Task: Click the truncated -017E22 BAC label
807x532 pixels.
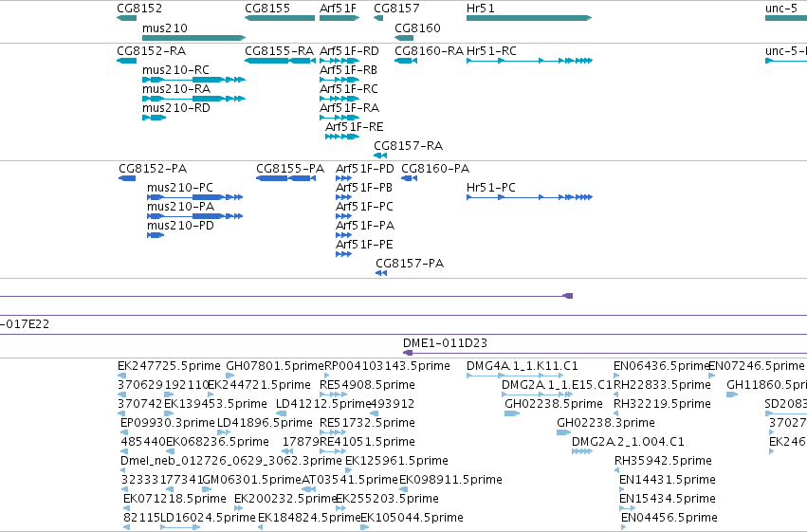Action: tap(25, 324)
